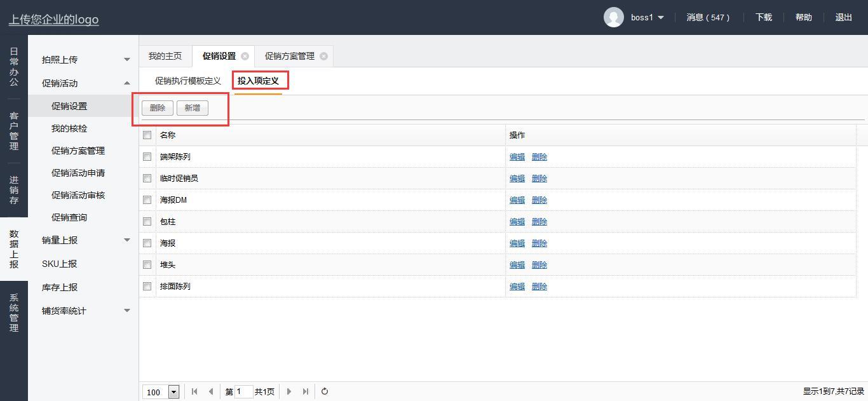The height and width of the screenshot is (401, 868).
Task: Refresh the table with reload icon
Action: pos(325,391)
